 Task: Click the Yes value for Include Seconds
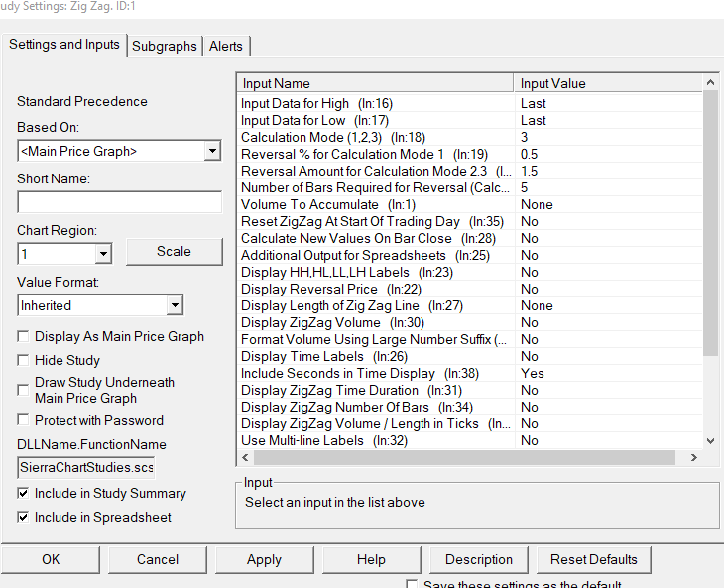533,373
